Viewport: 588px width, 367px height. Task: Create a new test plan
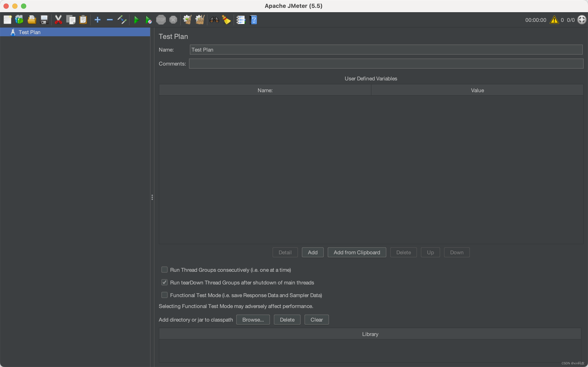pos(7,20)
